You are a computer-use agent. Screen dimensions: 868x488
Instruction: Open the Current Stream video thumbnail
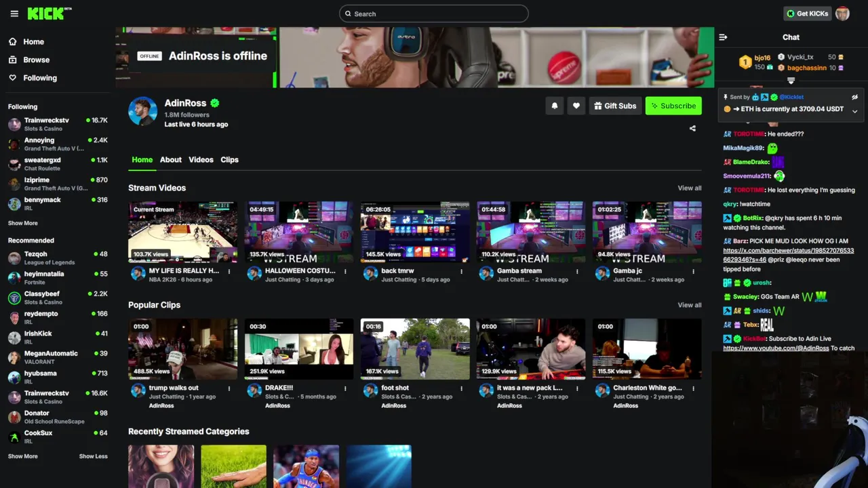(x=183, y=232)
